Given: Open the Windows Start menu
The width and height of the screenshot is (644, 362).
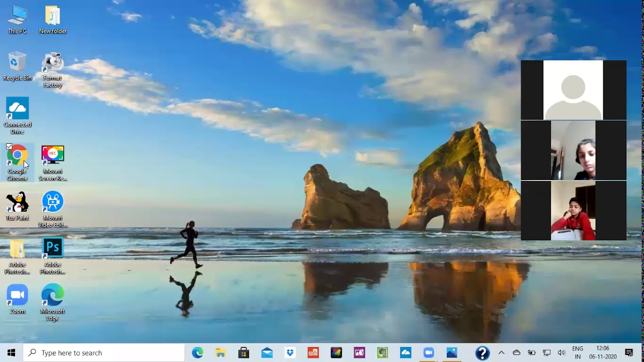Looking at the screenshot, I should point(11,353).
